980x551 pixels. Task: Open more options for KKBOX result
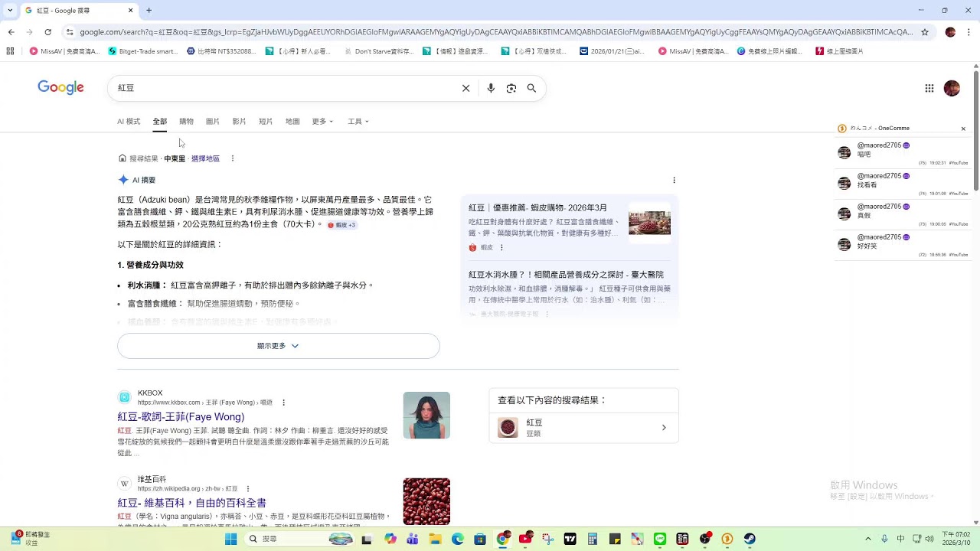coord(283,403)
